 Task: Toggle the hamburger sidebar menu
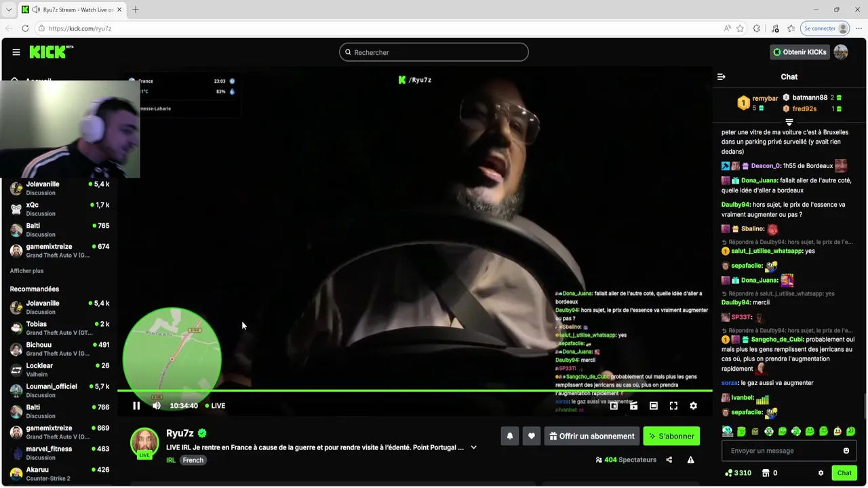pyautogui.click(x=16, y=52)
